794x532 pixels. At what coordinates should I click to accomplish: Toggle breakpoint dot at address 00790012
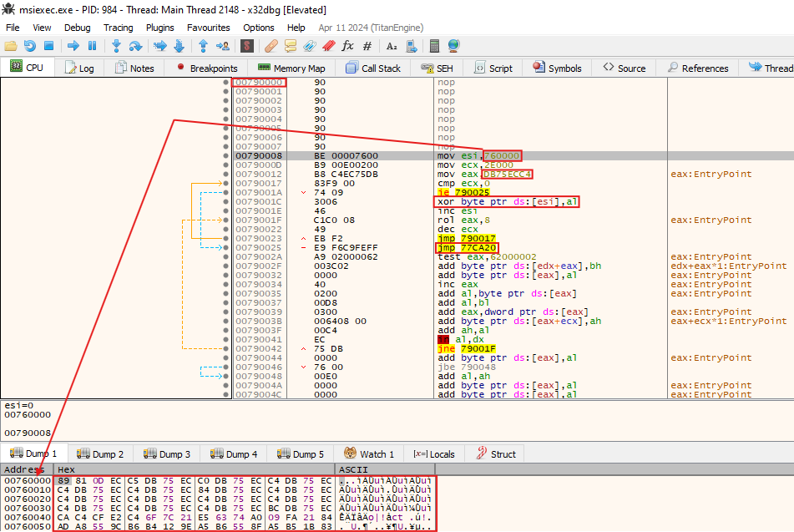[226, 175]
